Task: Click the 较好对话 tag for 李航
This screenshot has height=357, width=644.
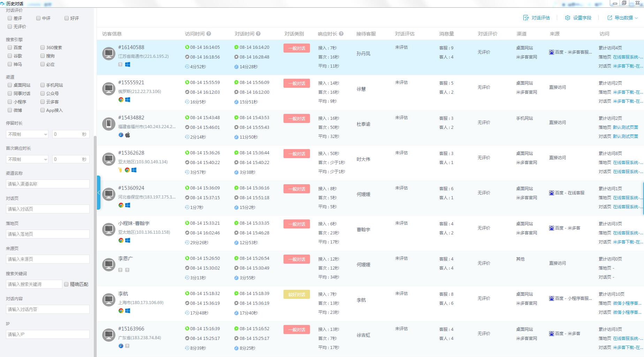Action: tap(296, 294)
